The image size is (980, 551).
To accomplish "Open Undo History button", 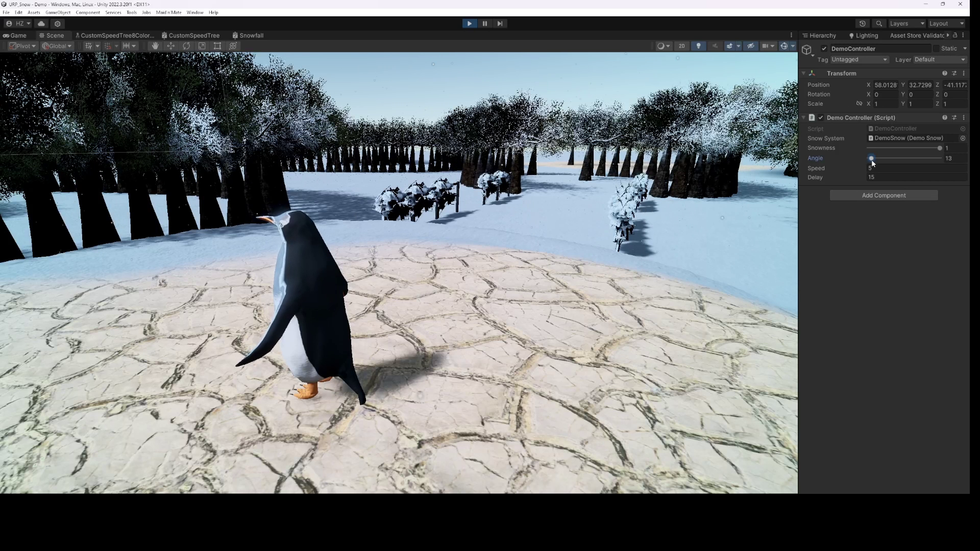I will 863,23.
